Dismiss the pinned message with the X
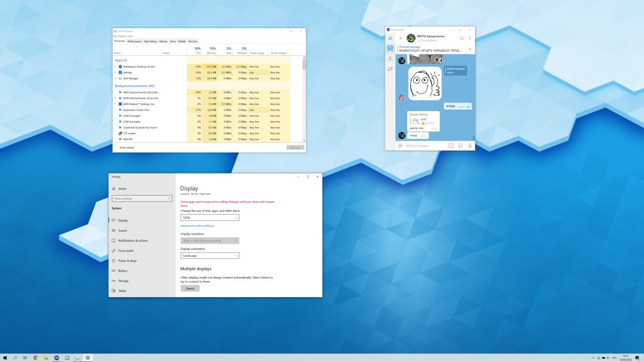The height and width of the screenshot is (362, 644). pyautogui.click(x=470, y=49)
